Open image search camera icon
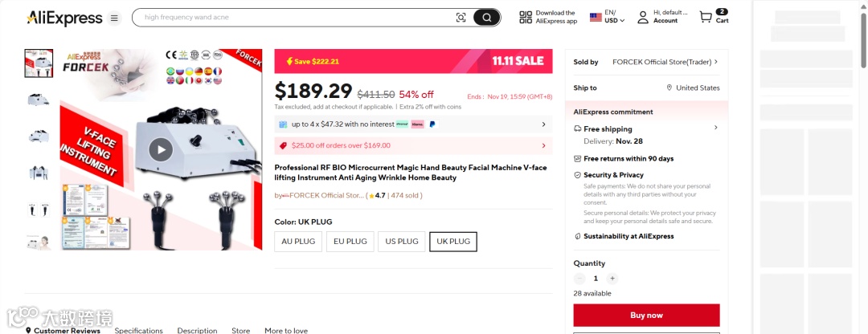 tap(461, 18)
